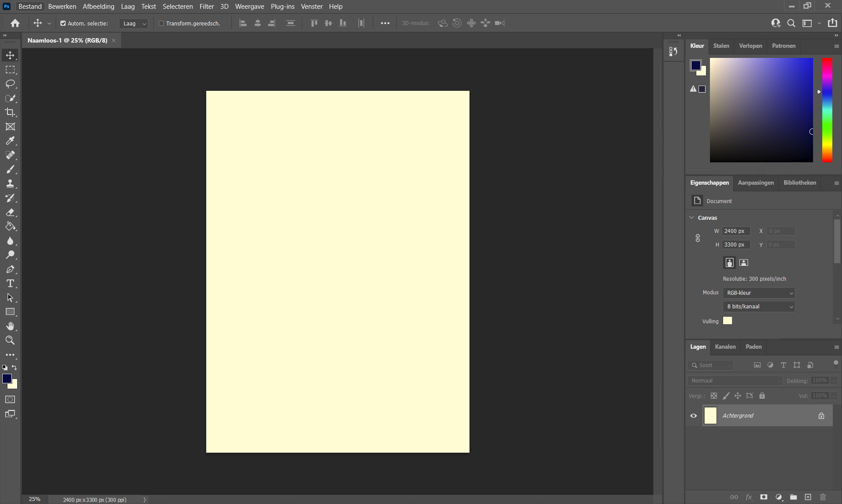Image resolution: width=842 pixels, height=504 pixels.
Task: Select the Zoom tool
Action: click(x=10, y=340)
